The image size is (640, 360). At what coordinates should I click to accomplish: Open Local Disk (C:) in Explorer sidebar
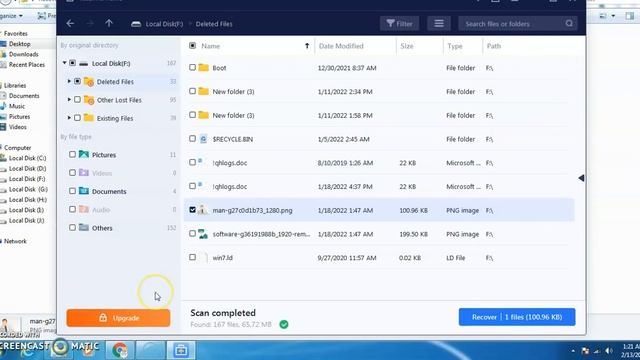tap(27, 158)
